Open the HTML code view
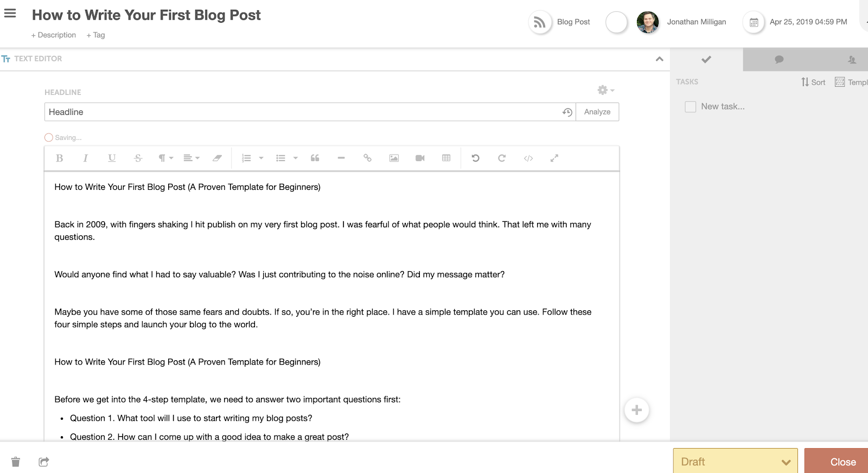Viewport: 868px width, 473px height. tap(528, 158)
